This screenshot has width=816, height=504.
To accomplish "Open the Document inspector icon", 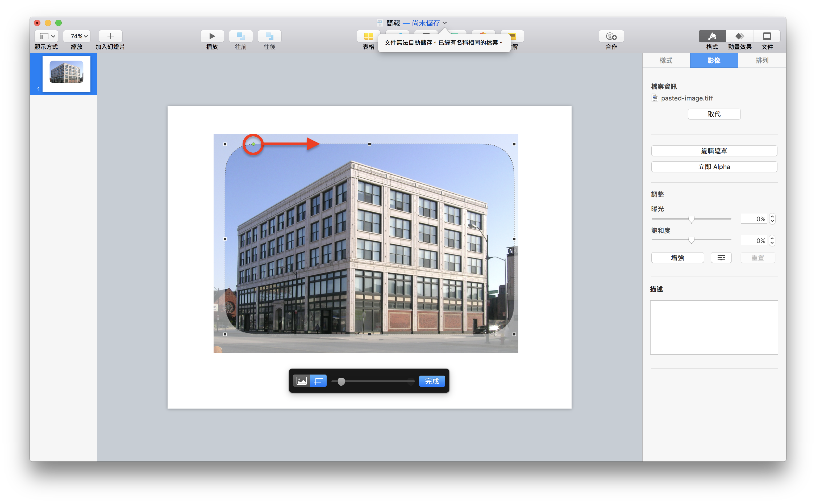I will pos(767,36).
